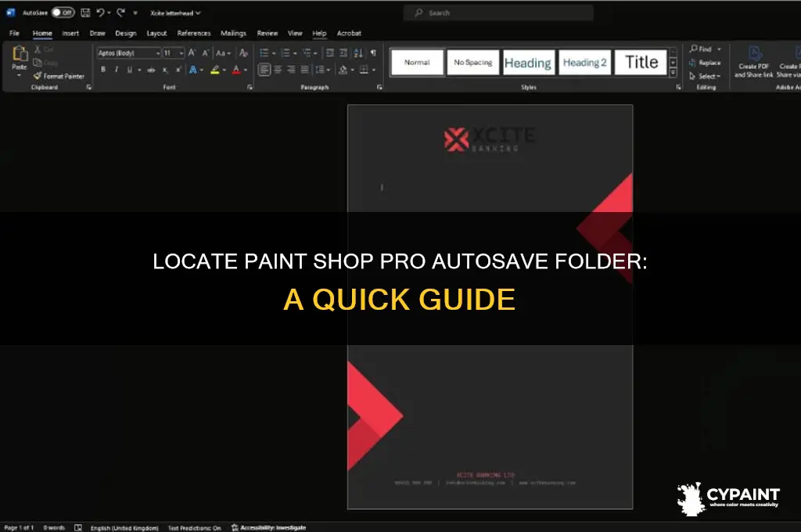The height and width of the screenshot is (532, 801).
Task: Open the Aptos (Body) font name dropdown
Action: pyautogui.click(x=158, y=53)
